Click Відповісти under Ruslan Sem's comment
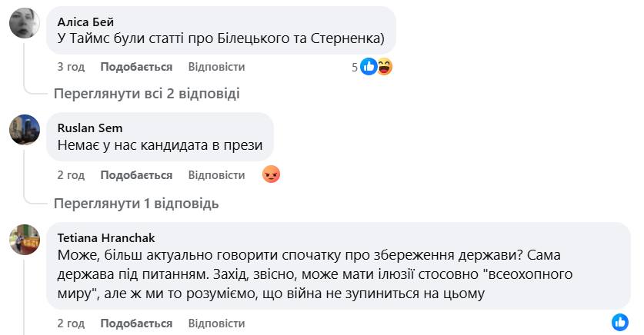The height and width of the screenshot is (335, 644). coord(216,175)
